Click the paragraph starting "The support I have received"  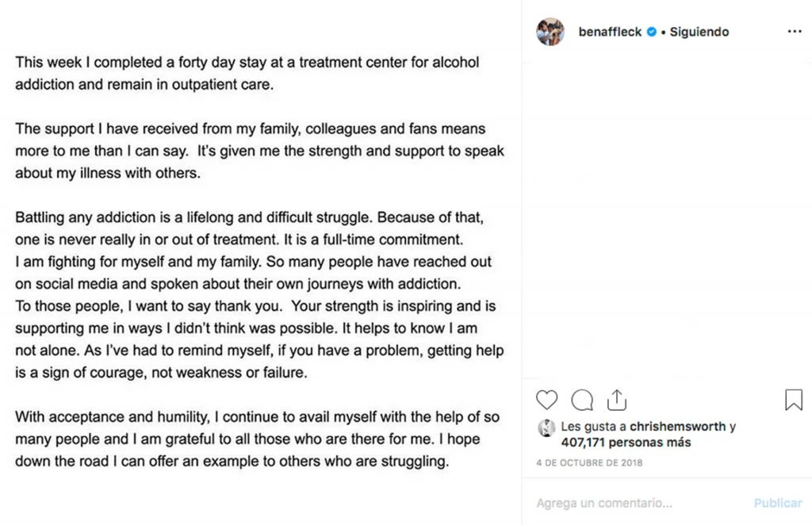point(259,151)
